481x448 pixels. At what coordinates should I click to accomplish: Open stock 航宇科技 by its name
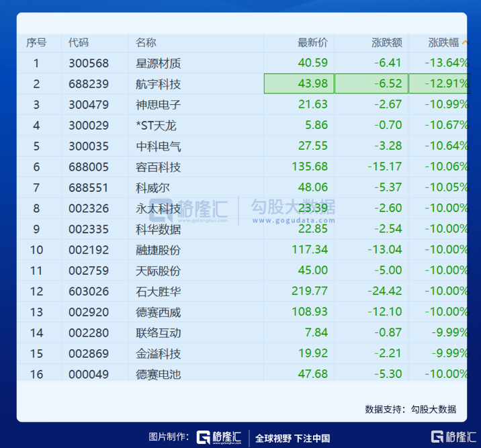[158, 85]
